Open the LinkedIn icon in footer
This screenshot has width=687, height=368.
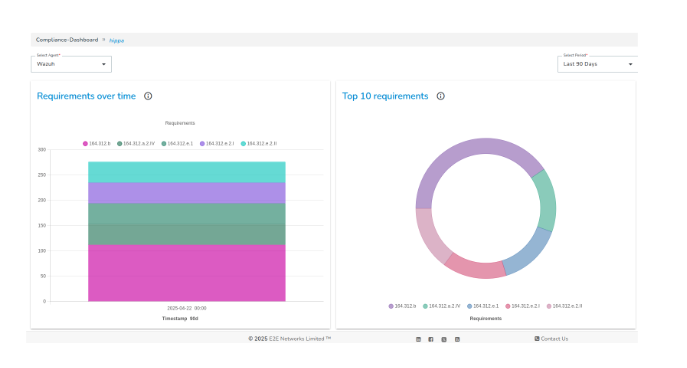click(x=418, y=340)
